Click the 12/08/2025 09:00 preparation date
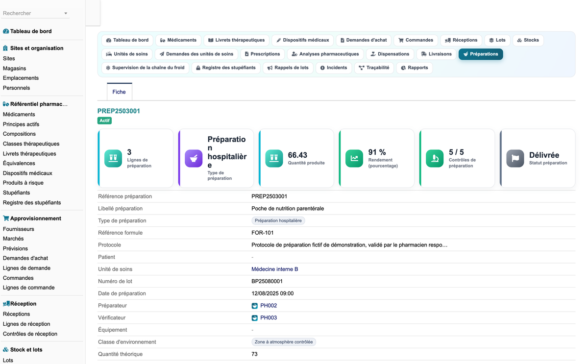 coord(272,293)
